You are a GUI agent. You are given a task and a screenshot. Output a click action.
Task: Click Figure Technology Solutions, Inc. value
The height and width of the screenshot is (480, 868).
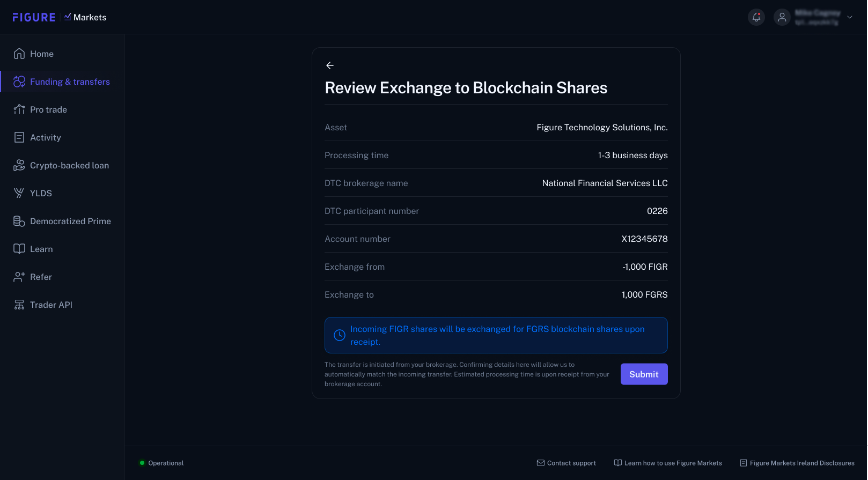[602, 127]
